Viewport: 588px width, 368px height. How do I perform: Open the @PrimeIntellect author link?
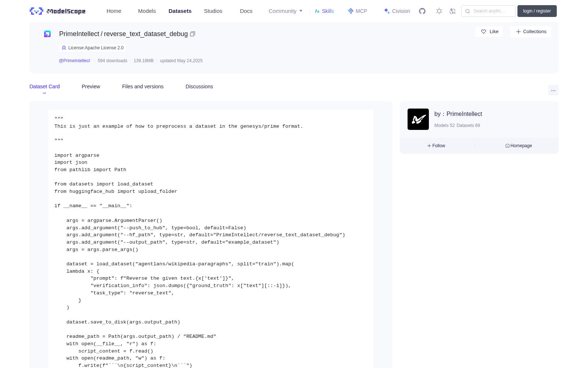(74, 61)
